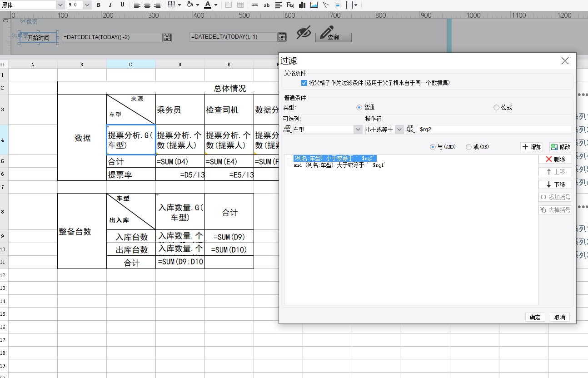Click the floating element toolbar icon

click(x=349, y=5)
